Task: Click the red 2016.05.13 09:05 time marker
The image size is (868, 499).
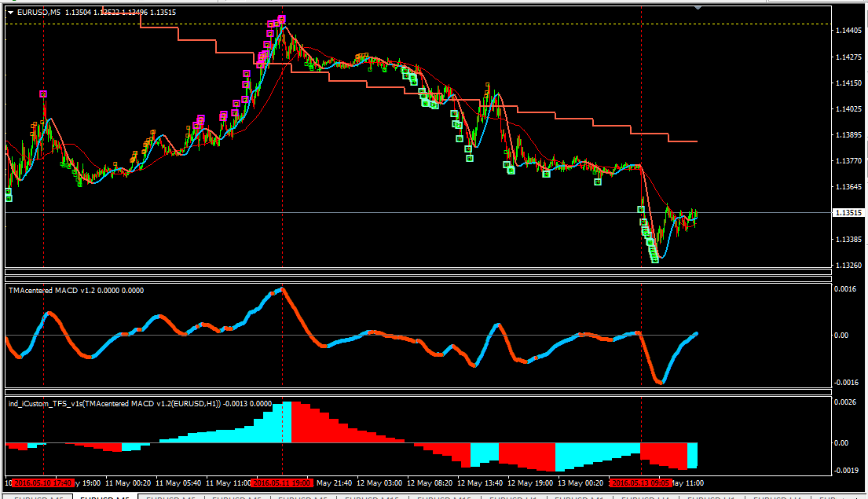Action: coord(641,483)
